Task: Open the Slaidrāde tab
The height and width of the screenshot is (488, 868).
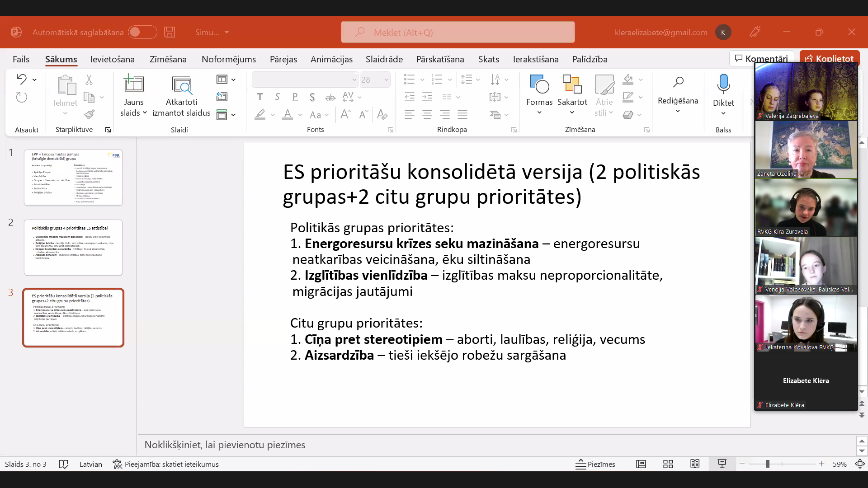Action: click(384, 59)
